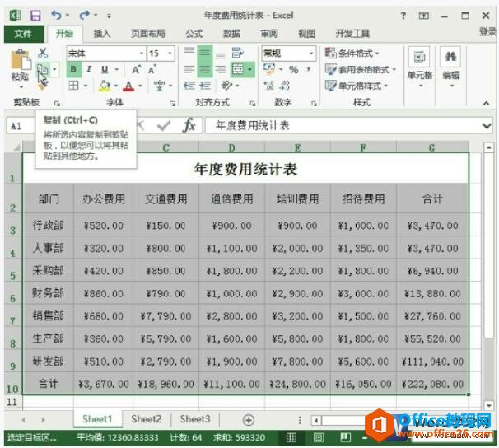Image resolution: width=499 pixels, height=448 pixels.
Task: Switch to 开发工具 Developer tab
Action: (352, 34)
